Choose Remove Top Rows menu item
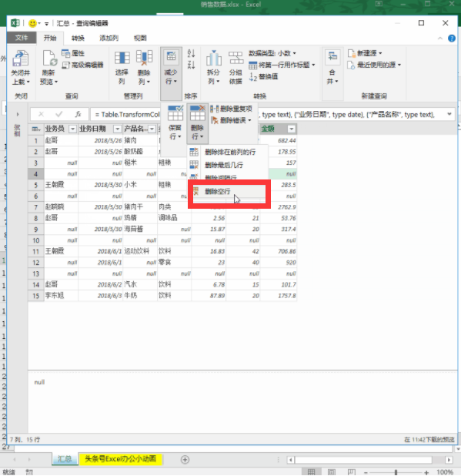Image resolution: width=461 pixels, height=476 pixels. [x=228, y=152]
